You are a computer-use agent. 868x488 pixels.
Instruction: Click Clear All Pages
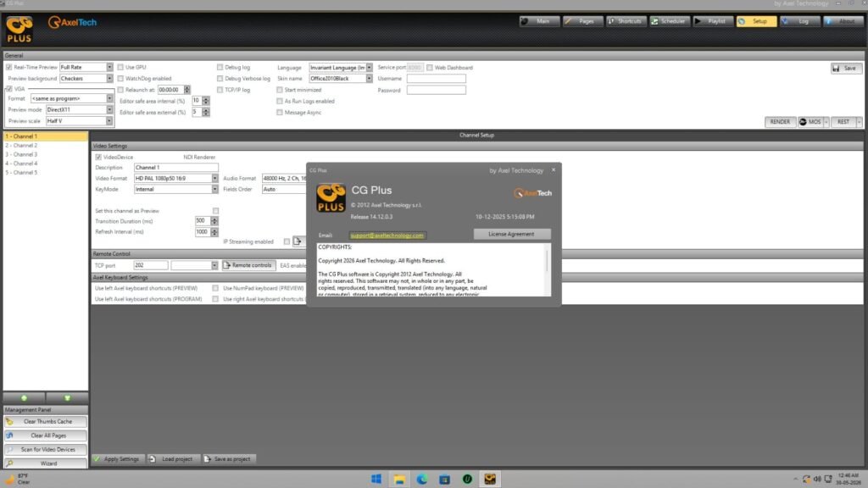(x=46, y=435)
